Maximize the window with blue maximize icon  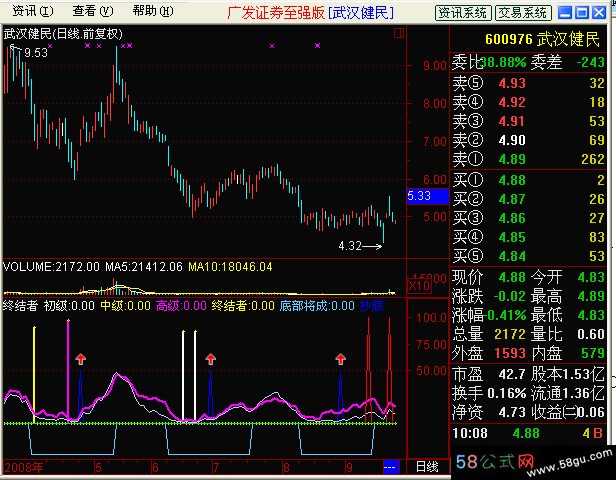tap(582, 13)
